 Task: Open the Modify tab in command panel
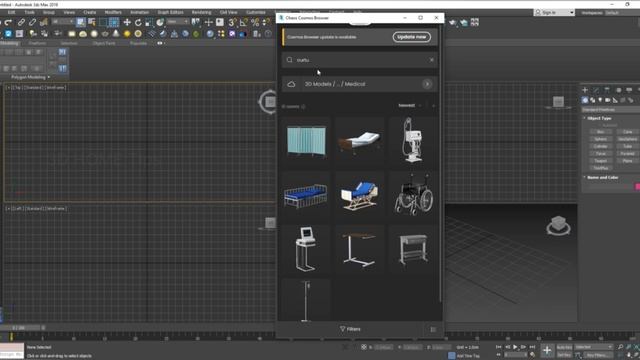(596, 90)
